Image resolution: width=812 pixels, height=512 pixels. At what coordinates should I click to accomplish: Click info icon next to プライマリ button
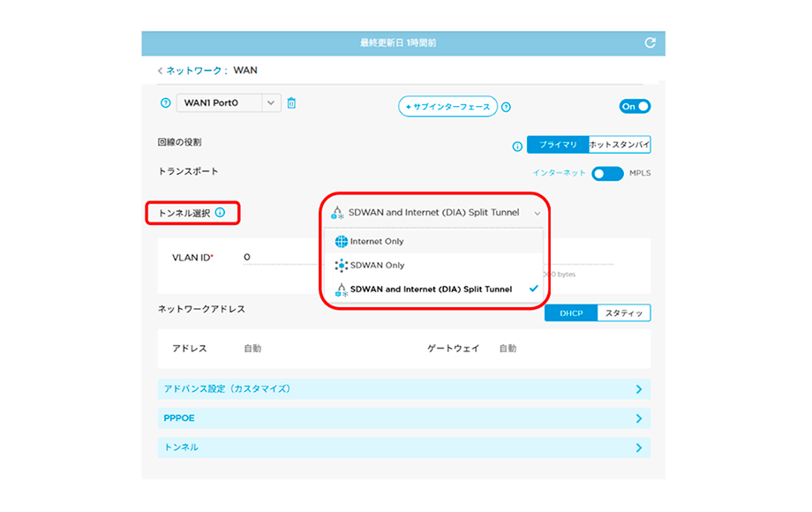tap(517, 147)
